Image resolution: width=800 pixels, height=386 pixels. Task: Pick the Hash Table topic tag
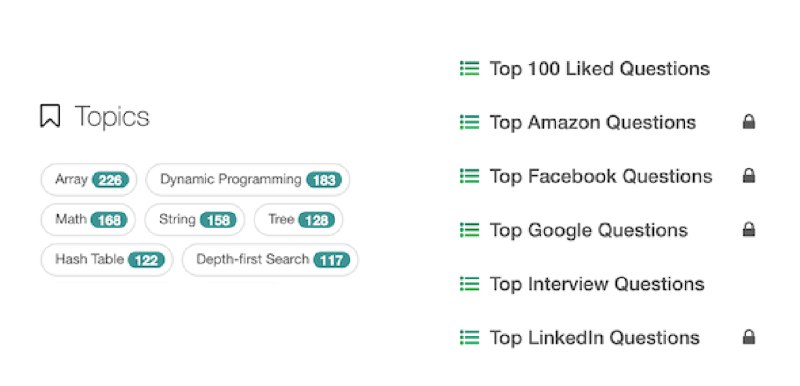pos(107,260)
